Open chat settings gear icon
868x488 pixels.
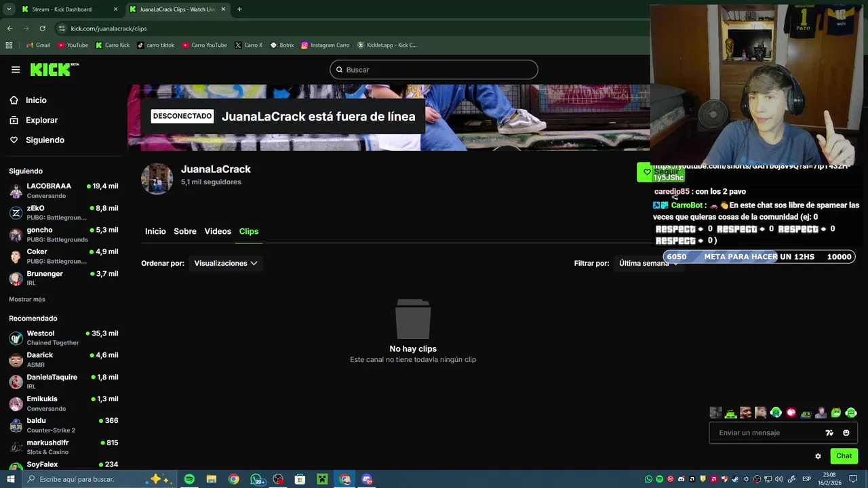tap(818, 456)
